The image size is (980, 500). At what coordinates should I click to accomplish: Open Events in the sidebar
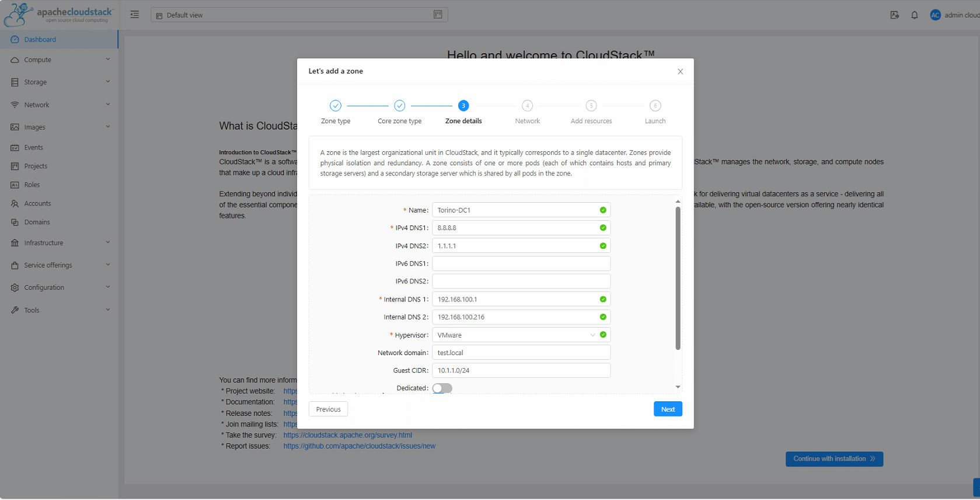coord(59,148)
